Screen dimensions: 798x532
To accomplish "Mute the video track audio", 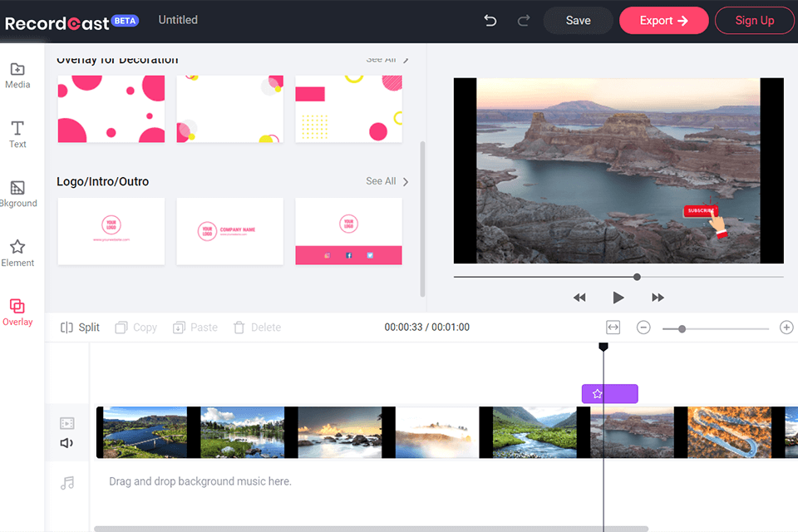I will tap(67, 442).
